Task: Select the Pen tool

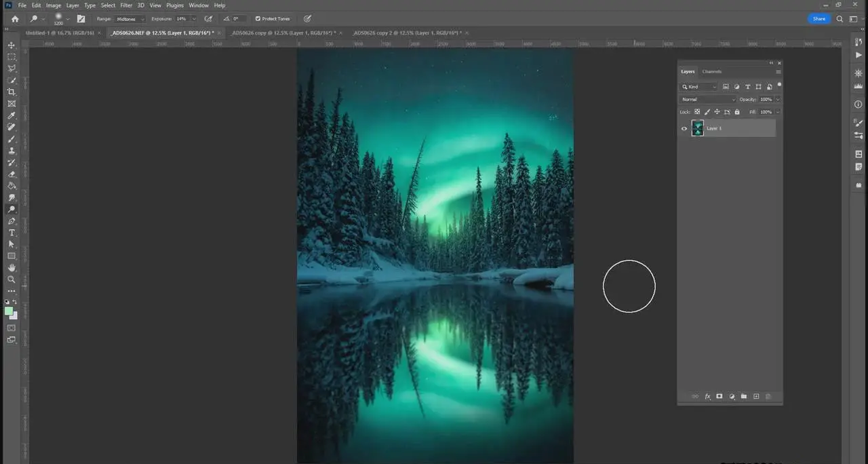Action: (x=12, y=221)
